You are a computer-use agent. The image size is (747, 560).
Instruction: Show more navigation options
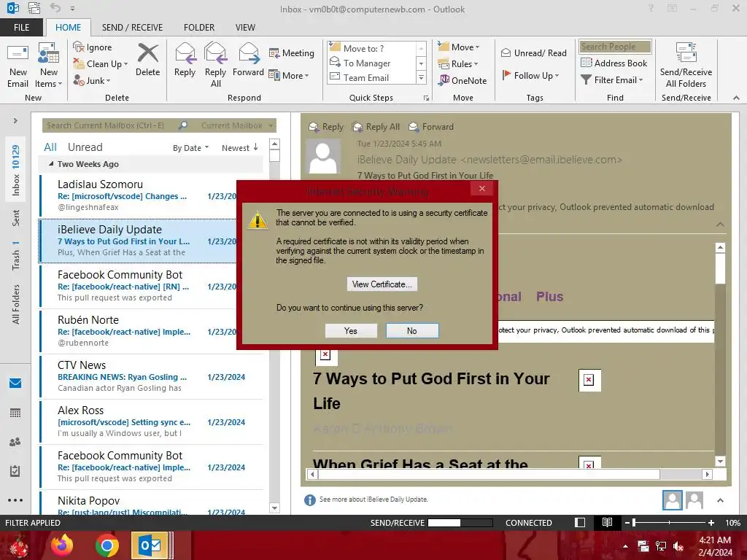click(15, 500)
